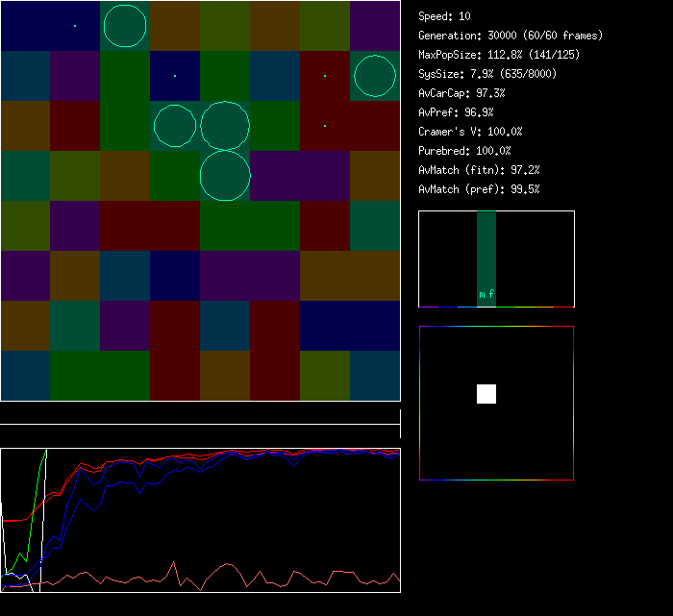Select the Generation counter text
Image resolution: width=673 pixels, height=616 pixels.
pos(510,36)
